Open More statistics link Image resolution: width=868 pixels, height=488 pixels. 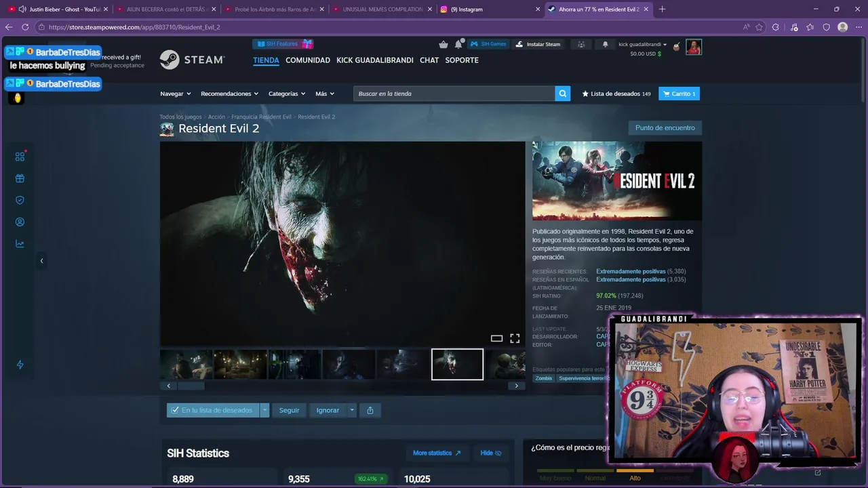(x=437, y=453)
